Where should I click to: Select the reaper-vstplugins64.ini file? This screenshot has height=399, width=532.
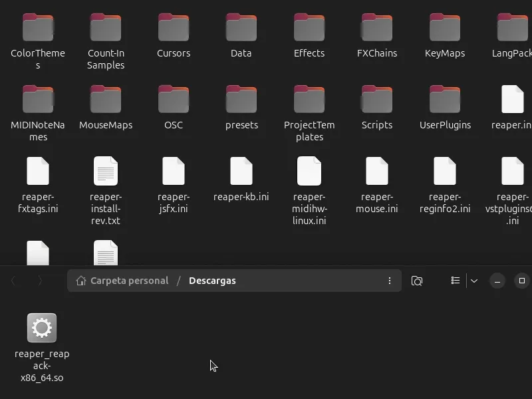click(x=513, y=171)
